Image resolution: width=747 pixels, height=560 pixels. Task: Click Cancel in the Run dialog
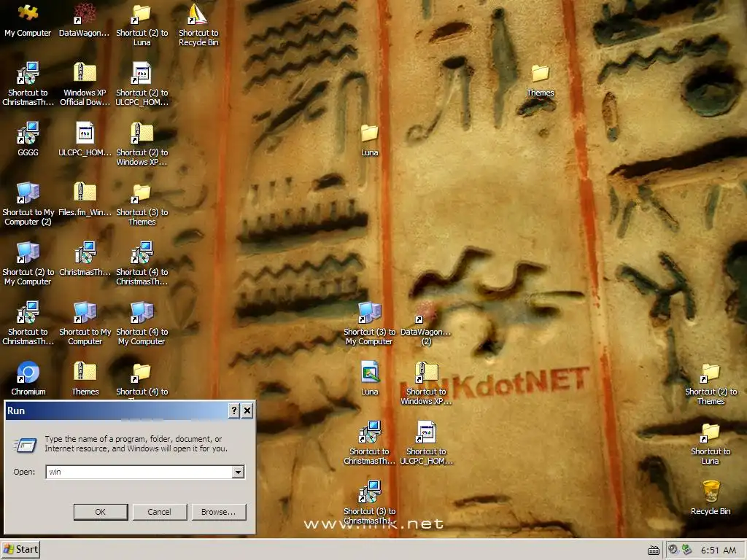[160, 512]
